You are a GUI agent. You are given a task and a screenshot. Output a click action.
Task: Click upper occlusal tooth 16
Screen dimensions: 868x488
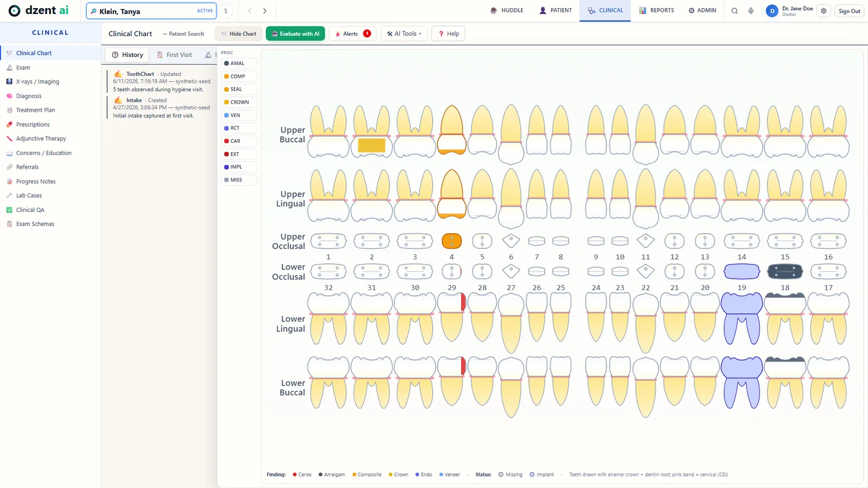click(x=828, y=241)
